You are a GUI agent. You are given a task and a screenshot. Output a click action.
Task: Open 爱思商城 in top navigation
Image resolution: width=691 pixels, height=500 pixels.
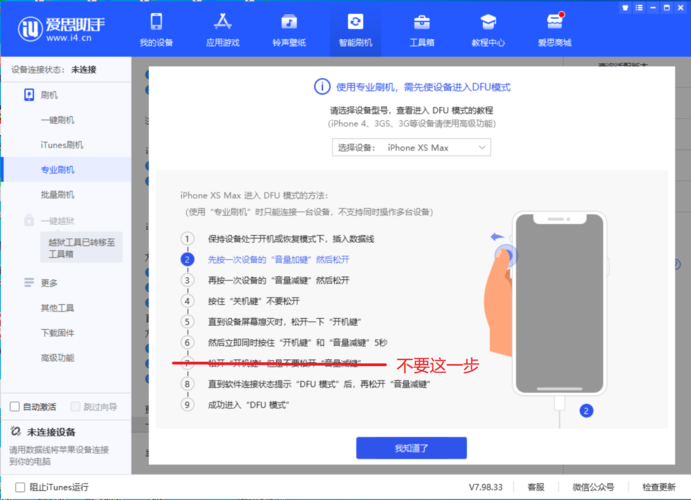[554, 30]
